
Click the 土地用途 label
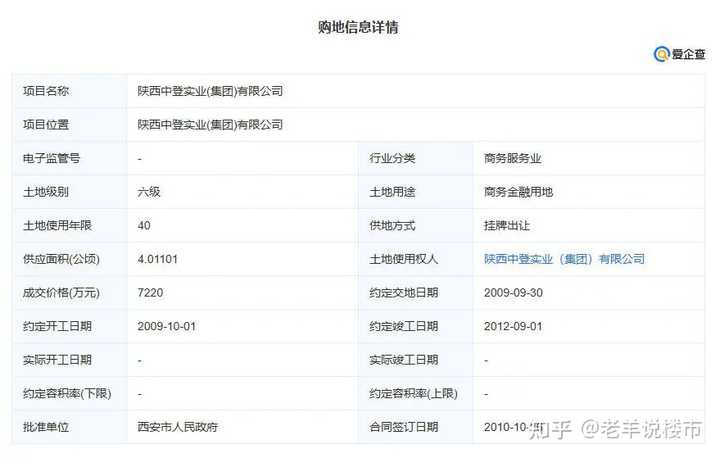[392, 192]
